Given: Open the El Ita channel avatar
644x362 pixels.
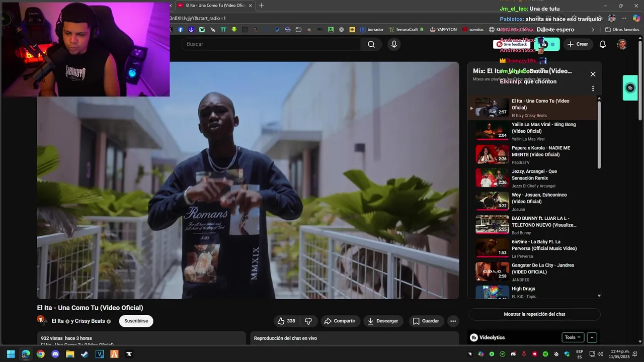Looking at the screenshot, I should pos(42,320).
